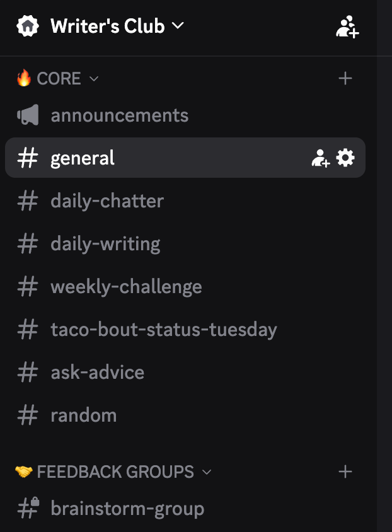Open general channel settings gear
Image resolution: width=392 pixels, height=532 pixels.
(x=345, y=158)
